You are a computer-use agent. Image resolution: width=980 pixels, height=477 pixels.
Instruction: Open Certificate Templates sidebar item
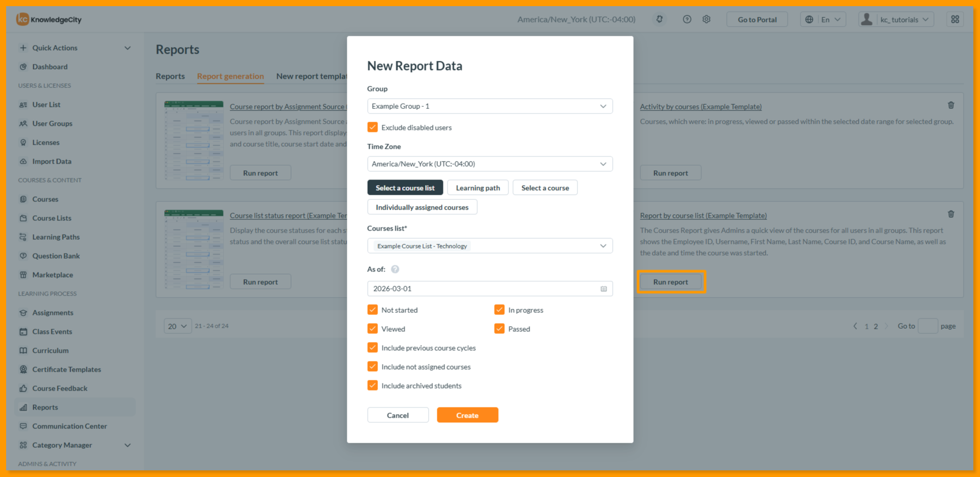tap(66, 369)
